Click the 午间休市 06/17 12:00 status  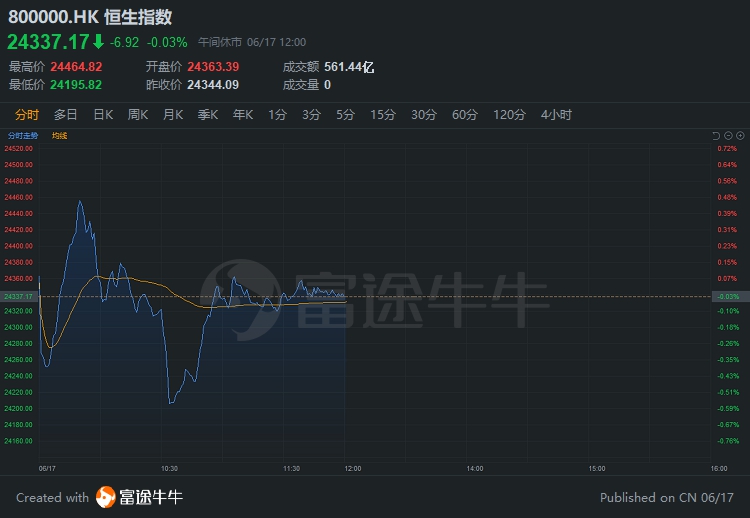pos(252,43)
